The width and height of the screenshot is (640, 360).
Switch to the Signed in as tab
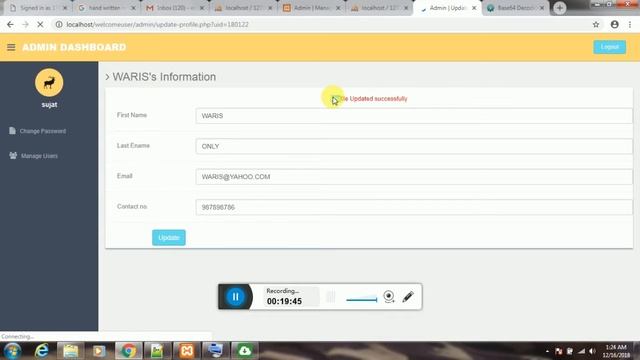pyautogui.click(x=38, y=8)
